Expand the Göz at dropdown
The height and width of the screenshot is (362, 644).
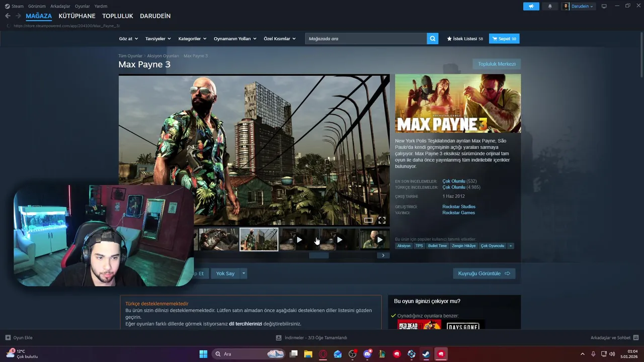tap(128, 39)
